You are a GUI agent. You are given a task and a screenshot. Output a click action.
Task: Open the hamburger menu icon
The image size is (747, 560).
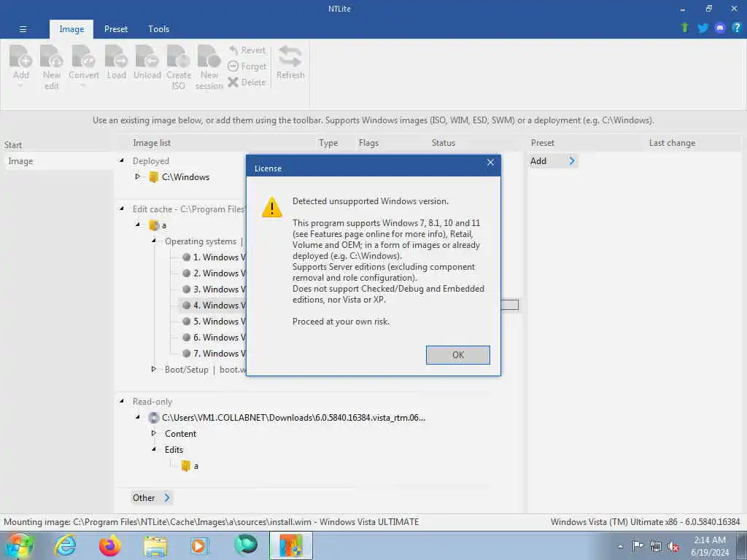[x=23, y=29]
